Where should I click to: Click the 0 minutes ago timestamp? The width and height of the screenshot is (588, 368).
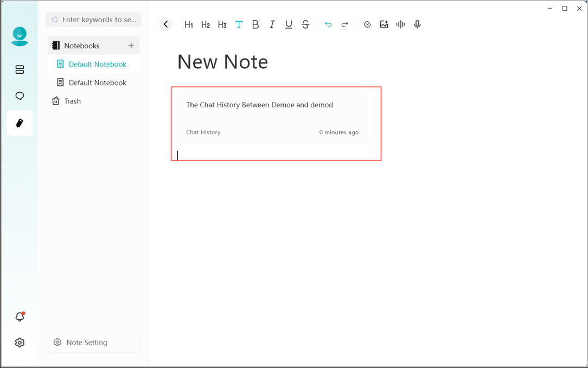click(x=339, y=132)
